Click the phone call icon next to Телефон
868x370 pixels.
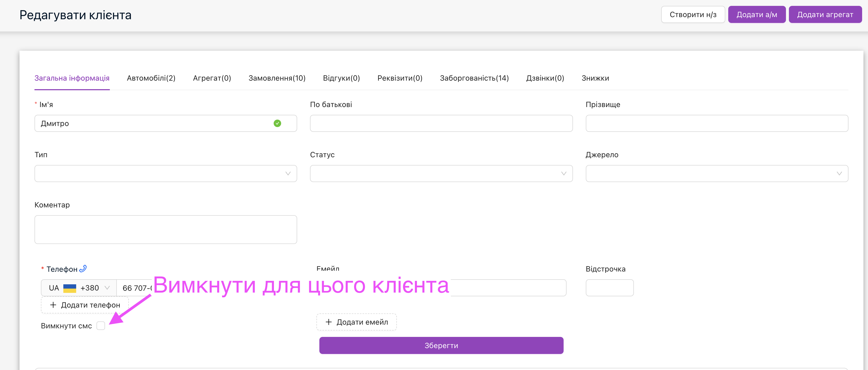pyautogui.click(x=83, y=268)
